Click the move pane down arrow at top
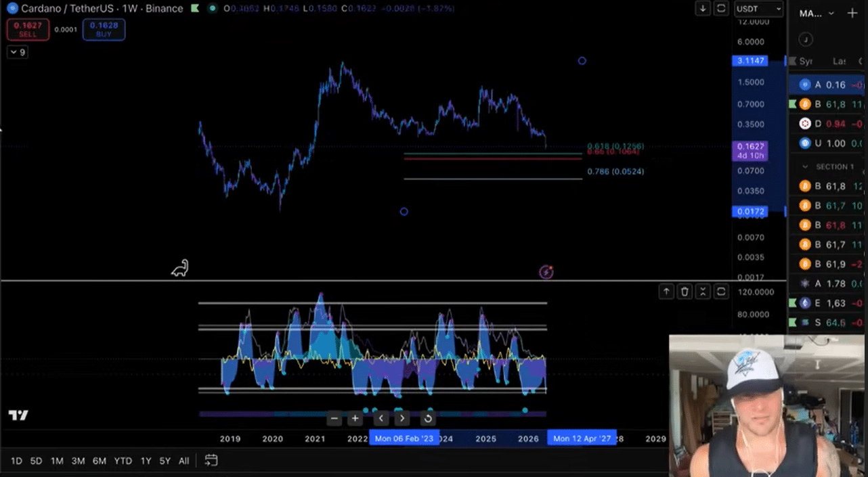The height and width of the screenshot is (477, 868). (703, 9)
